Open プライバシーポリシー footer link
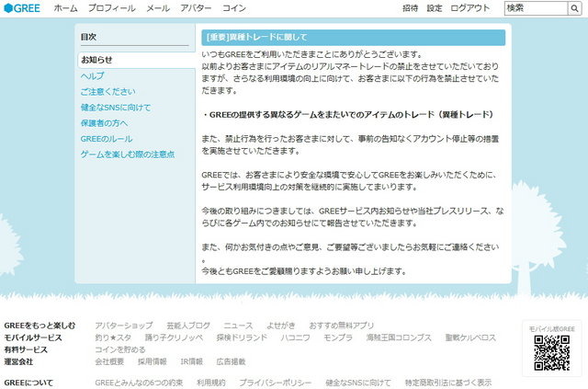The width and height of the screenshot is (588, 389). point(276,383)
